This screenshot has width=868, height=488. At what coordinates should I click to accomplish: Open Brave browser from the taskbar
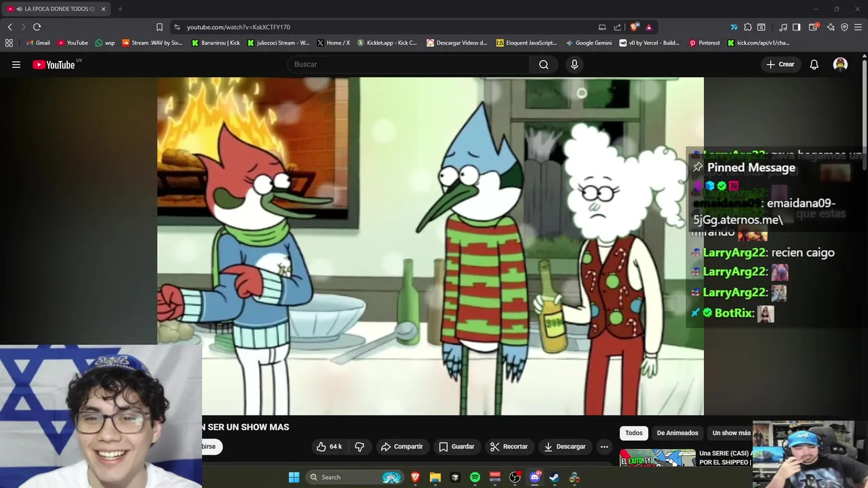click(416, 477)
